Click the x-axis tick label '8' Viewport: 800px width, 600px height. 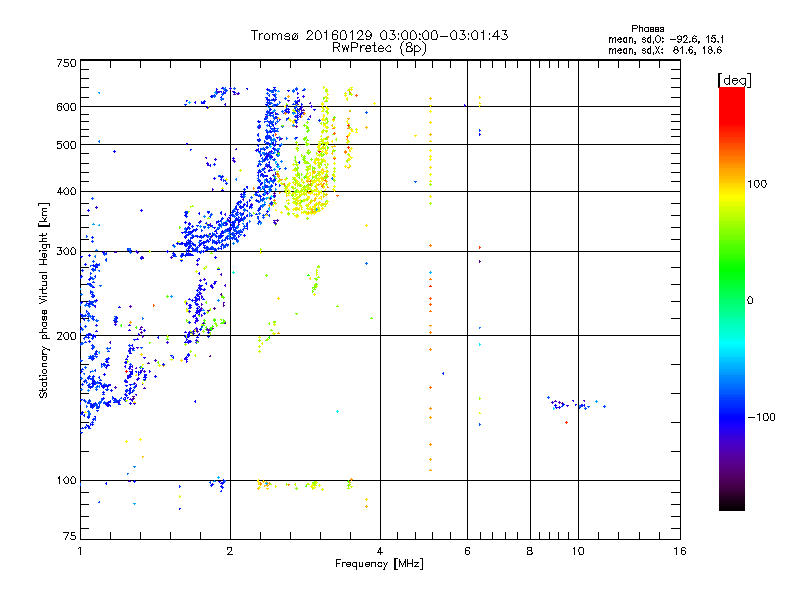coord(530,551)
